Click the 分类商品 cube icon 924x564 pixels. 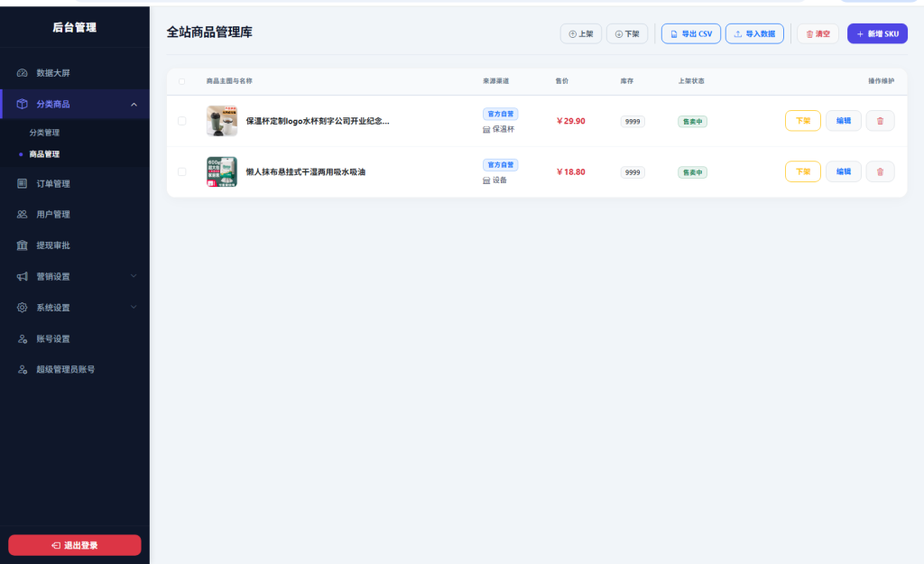(22, 104)
